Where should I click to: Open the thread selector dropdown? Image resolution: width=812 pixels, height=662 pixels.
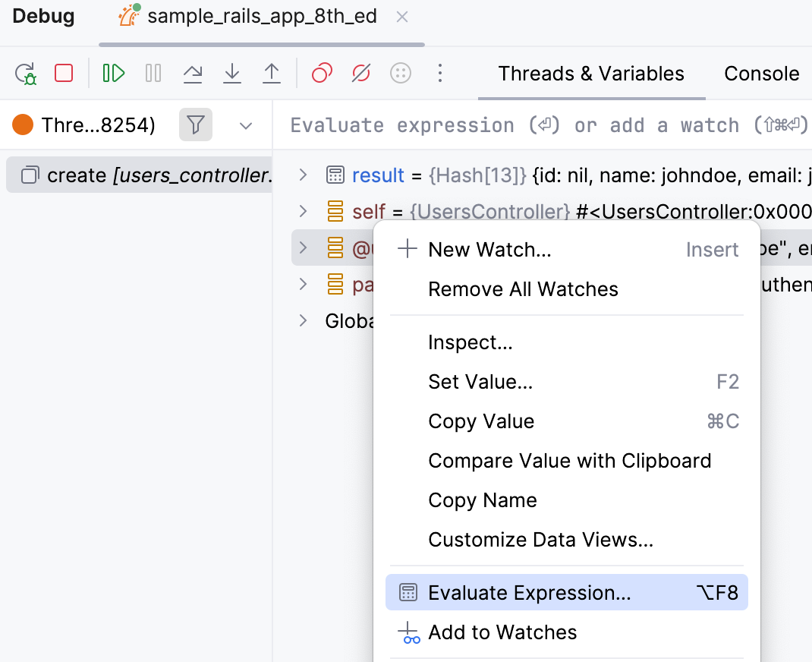245,125
